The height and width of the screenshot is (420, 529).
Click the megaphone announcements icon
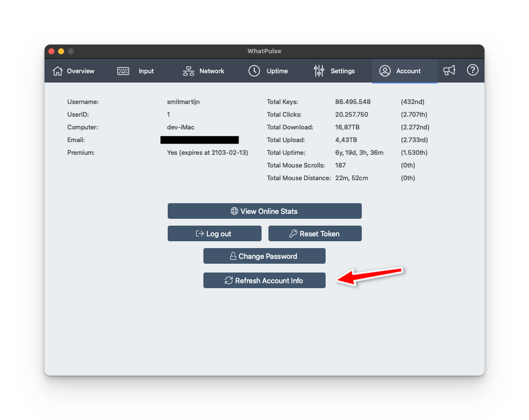coord(449,71)
